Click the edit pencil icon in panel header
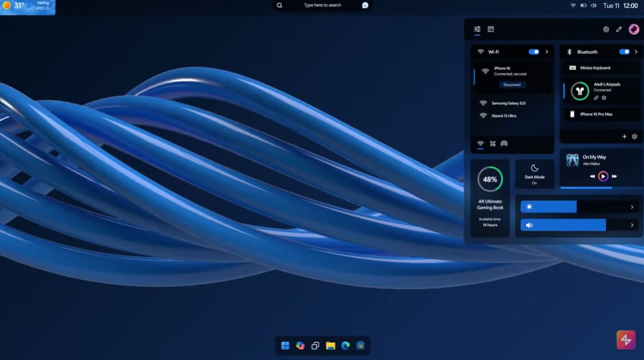This screenshot has height=360, width=644. click(x=619, y=29)
